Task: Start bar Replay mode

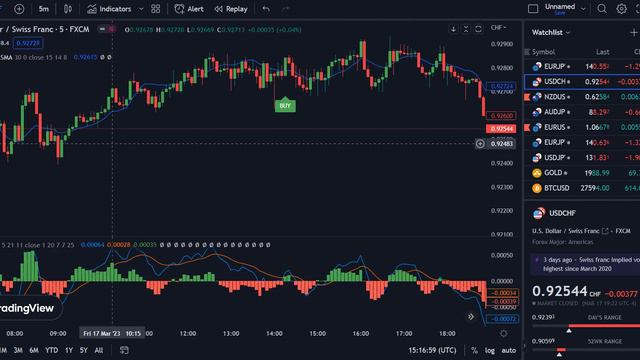Action: [x=231, y=9]
